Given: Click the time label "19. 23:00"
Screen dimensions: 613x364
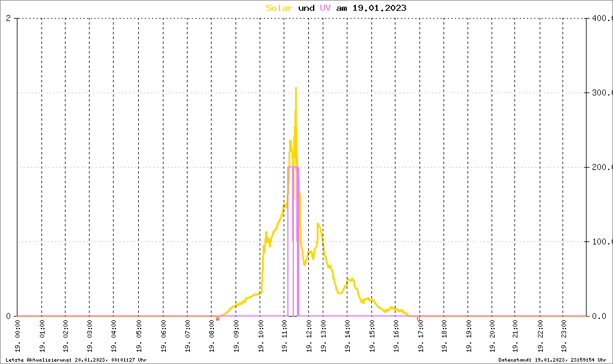Looking at the screenshot, I should tap(564, 336).
